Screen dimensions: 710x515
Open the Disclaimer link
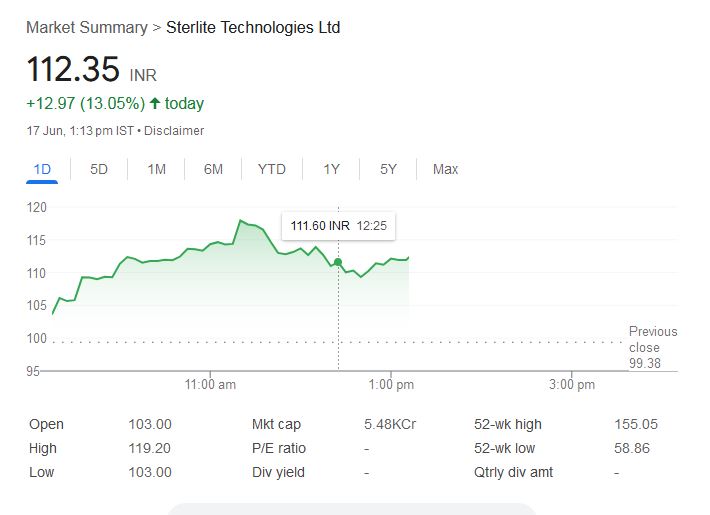coord(177,131)
